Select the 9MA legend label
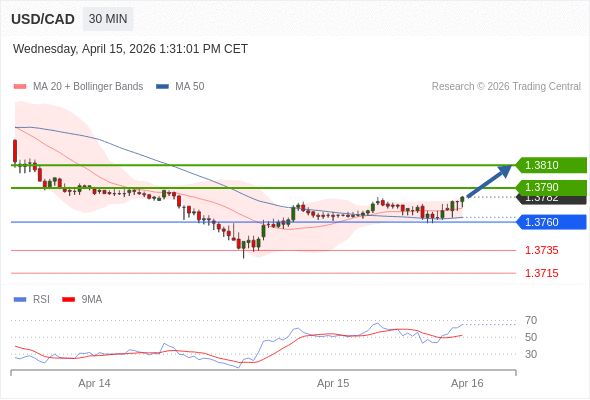590x400 pixels. (92, 300)
